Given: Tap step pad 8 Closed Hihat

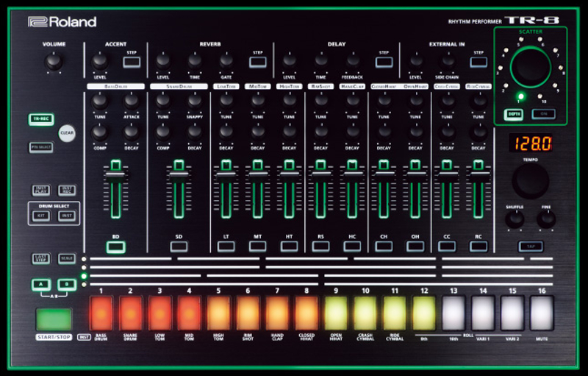Looking at the screenshot, I should click(x=306, y=313).
